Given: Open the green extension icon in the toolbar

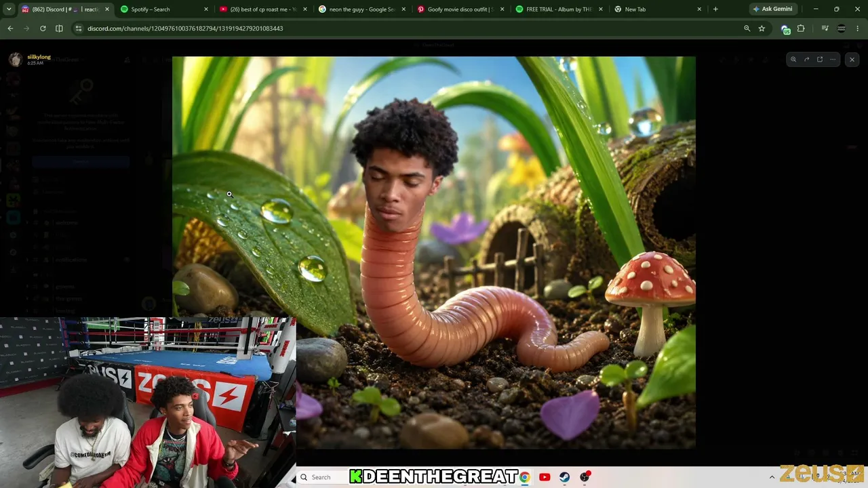Looking at the screenshot, I should pos(786,28).
